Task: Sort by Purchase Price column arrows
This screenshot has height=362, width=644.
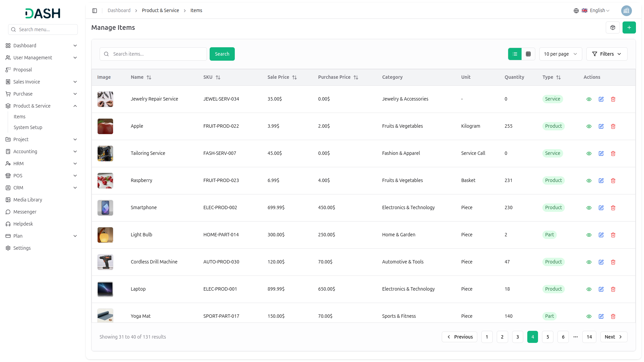Action: (x=356, y=77)
